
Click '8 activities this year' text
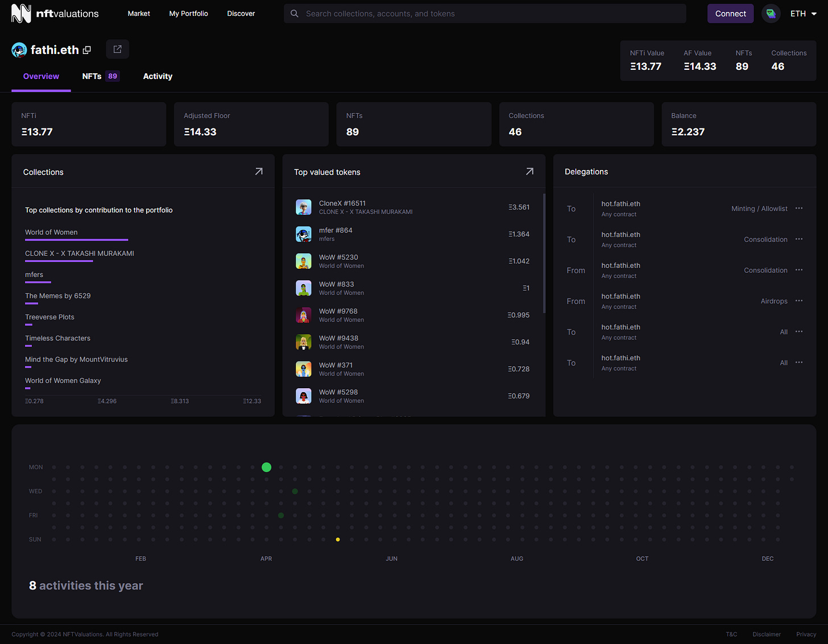[x=86, y=585]
